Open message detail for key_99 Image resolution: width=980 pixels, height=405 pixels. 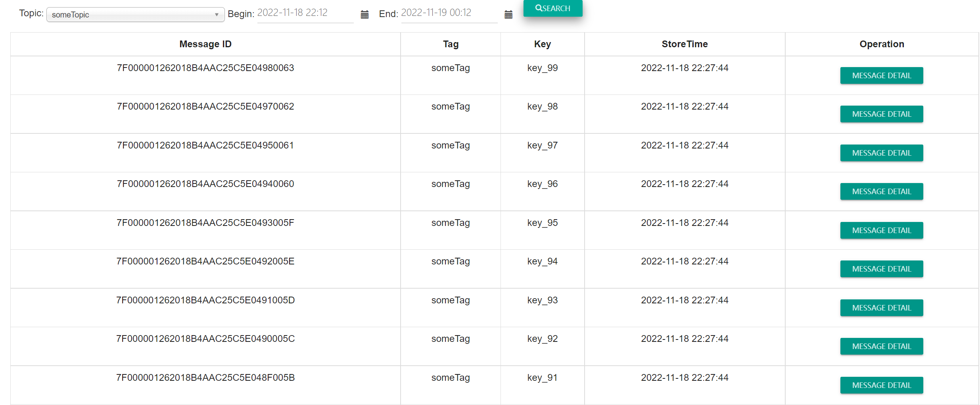tap(882, 75)
